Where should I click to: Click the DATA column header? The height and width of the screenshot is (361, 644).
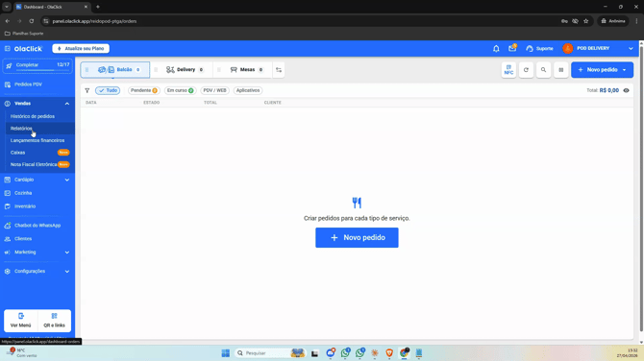click(91, 103)
